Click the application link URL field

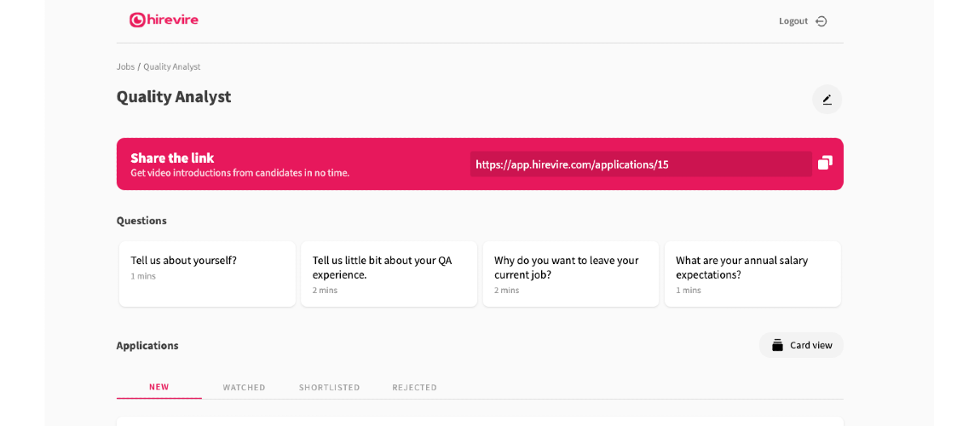tap(641, 164)
